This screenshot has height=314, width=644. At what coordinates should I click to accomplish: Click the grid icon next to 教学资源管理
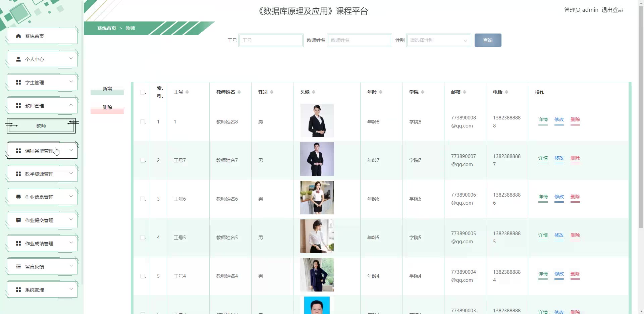[18, 174]
